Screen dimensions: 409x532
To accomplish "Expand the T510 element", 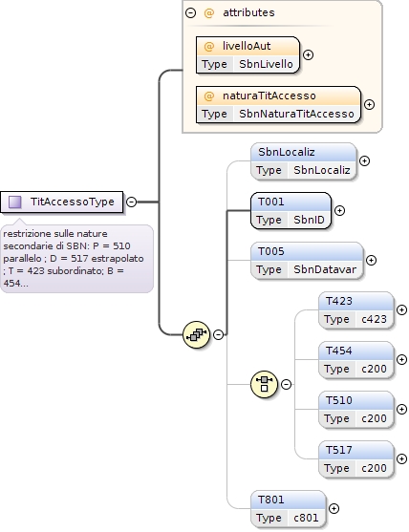I will tap(402, 409).
